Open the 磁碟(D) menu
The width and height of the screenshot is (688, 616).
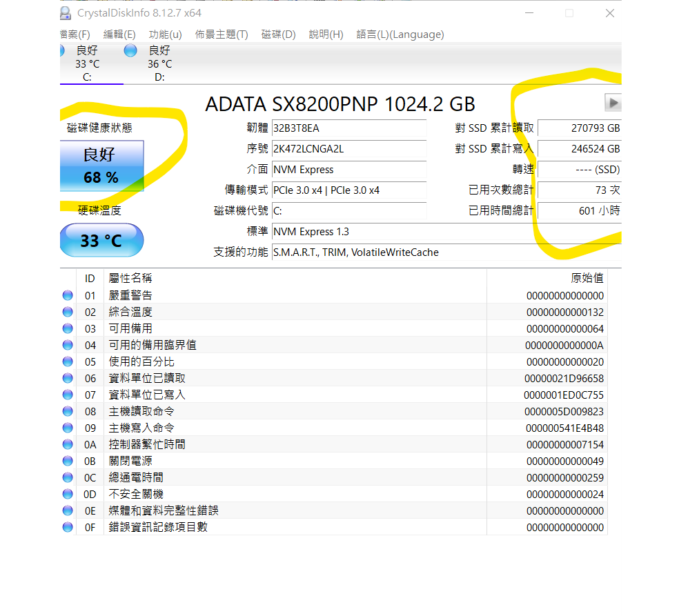(279, 34)
